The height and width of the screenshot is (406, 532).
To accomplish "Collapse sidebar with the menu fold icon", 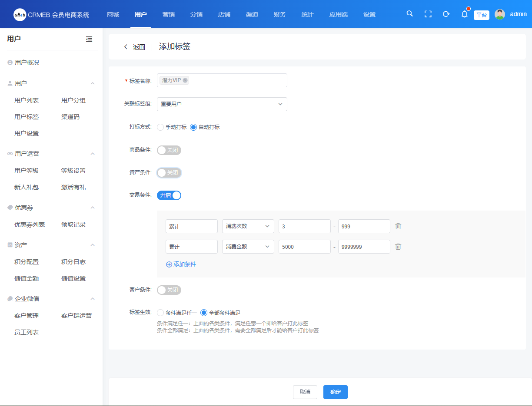I will pyautogui.click(x=89, y=39).
